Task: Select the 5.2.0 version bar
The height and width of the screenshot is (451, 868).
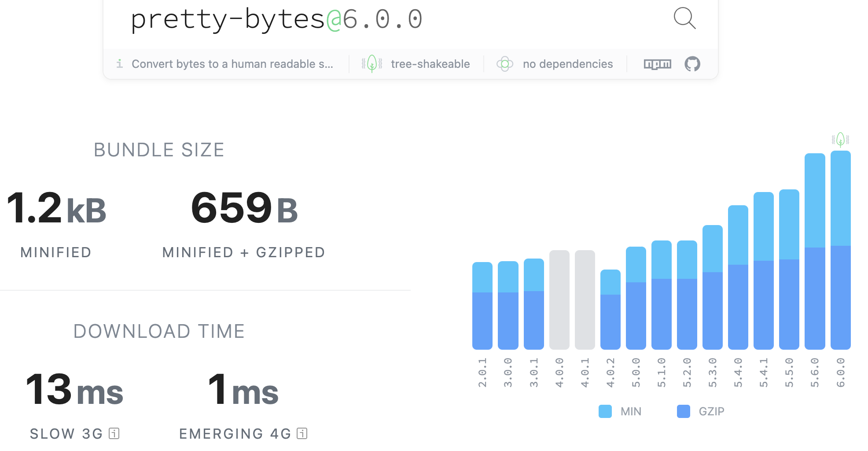Action: pos(687,295)
